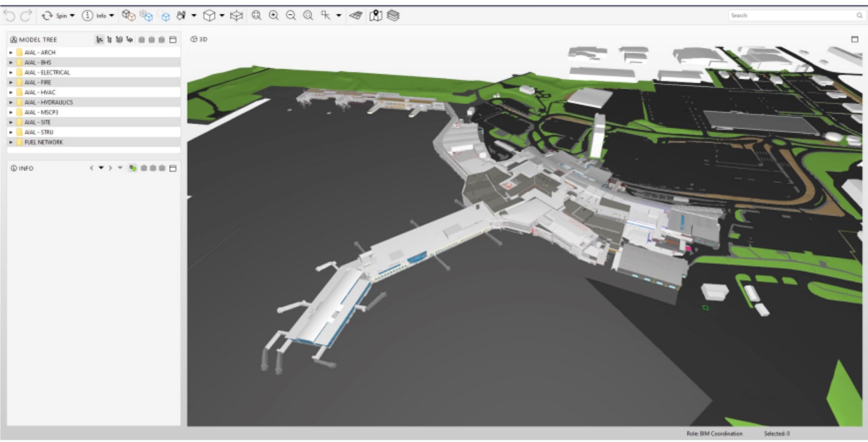Open the view cube dropdown arrow
Viewport: 868px width, 442px height.
[x=221, y=16]
